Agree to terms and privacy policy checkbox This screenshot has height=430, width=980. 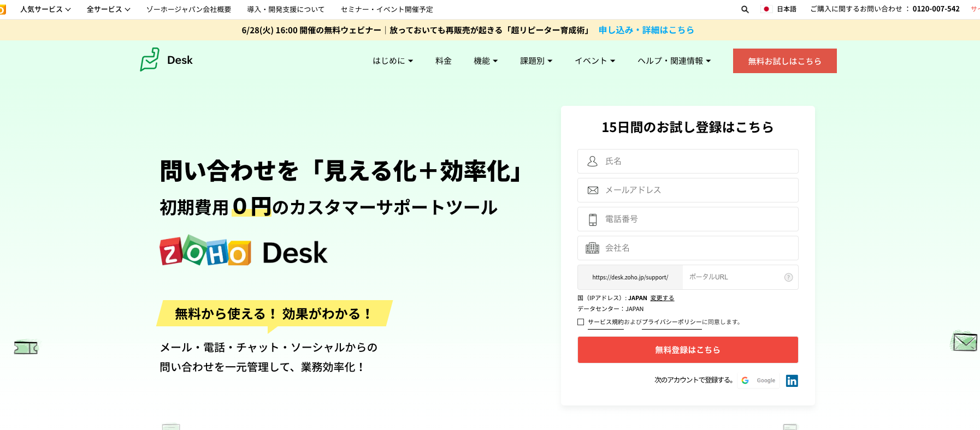click(x=581, y=322)
